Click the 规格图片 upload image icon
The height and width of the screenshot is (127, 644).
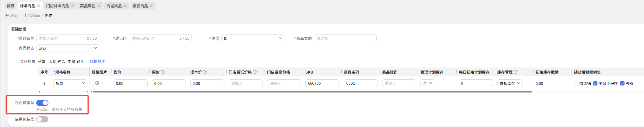[97, 83]
